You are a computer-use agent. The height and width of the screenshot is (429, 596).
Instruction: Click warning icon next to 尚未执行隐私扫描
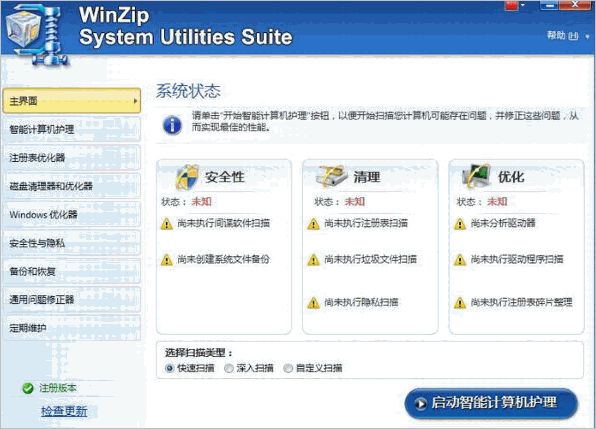(313, 303)
